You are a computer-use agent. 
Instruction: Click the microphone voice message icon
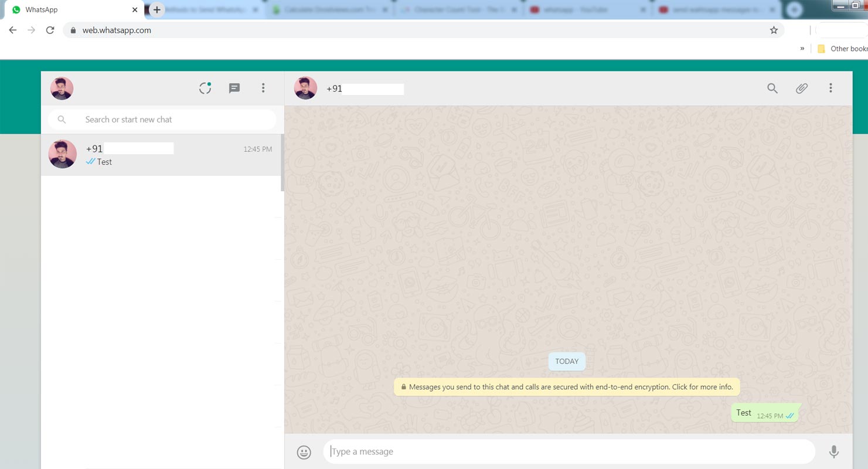coord(833,452)
